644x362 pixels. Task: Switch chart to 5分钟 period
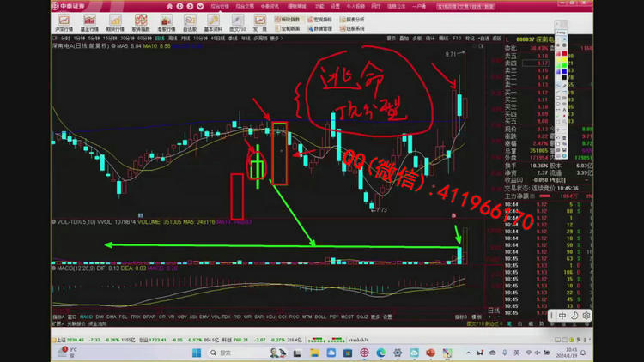pos(94,38)
